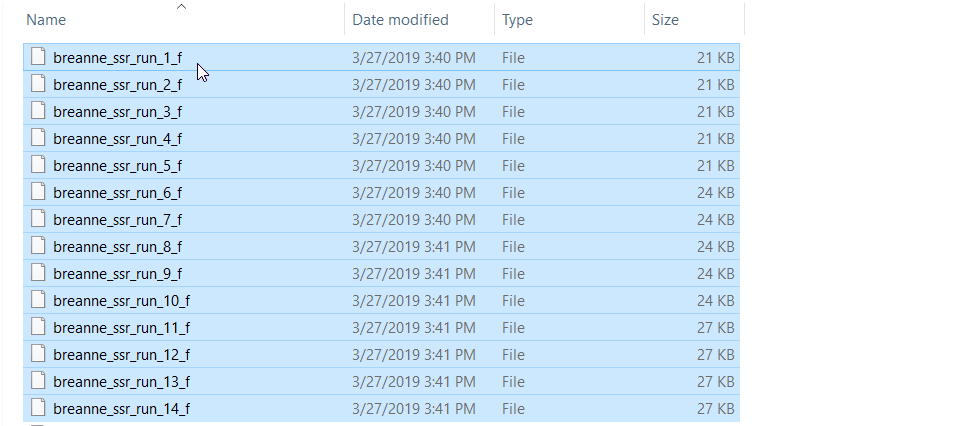Click the 27 KB size of breanne_ssr_run_11_f

[715, 328]
